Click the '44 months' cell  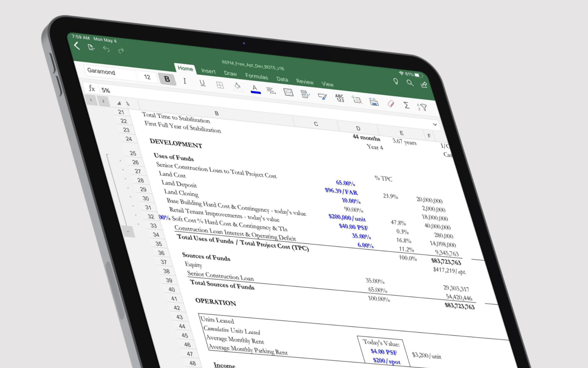click(x=366, y=137)
